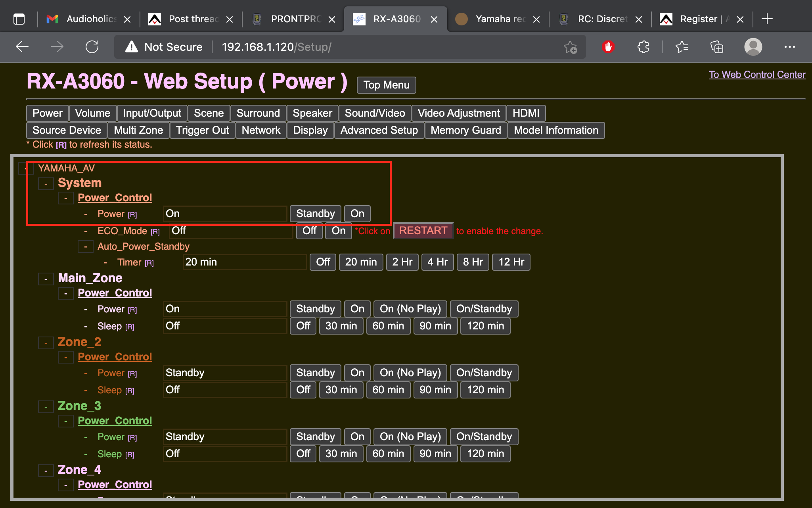Click the Top Menu button
The height and width of the screenshot is (508, 812).
[387, 85]
